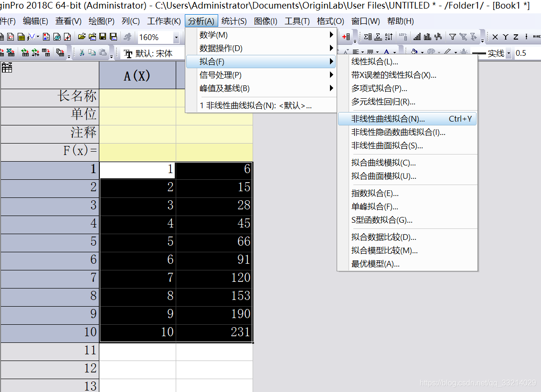541x392 pixels.
Task: Click the font name field 默认: 宋体
Action: pos(154,53)
